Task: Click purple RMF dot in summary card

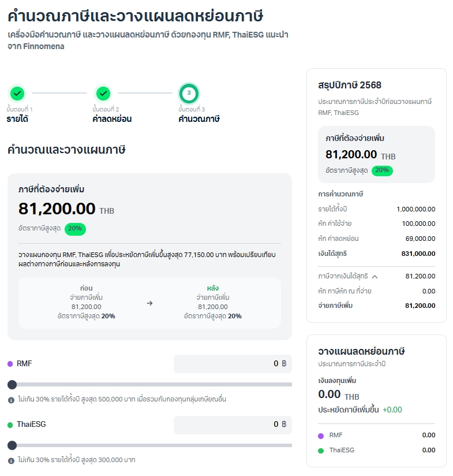Action: pos(321,436)
